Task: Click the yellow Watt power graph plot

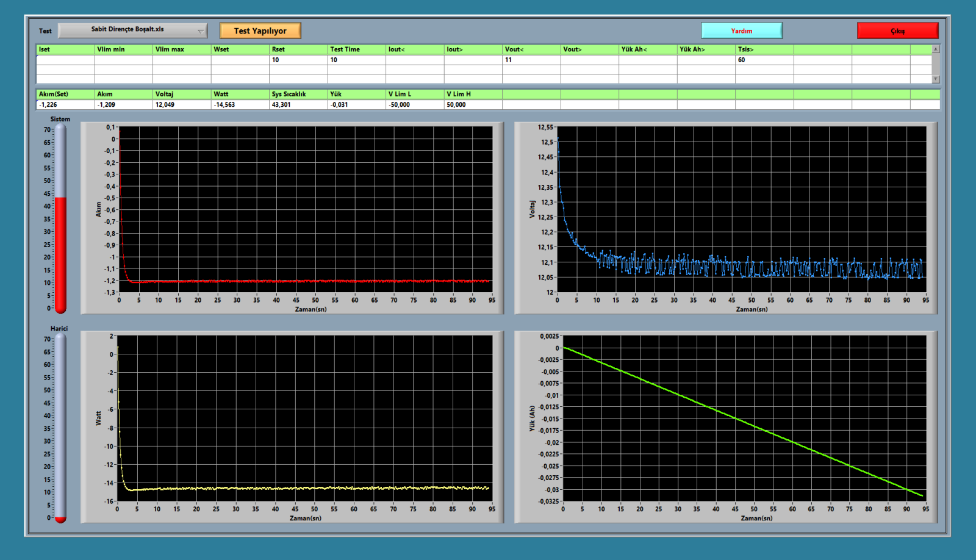Action: pos(305,418)
